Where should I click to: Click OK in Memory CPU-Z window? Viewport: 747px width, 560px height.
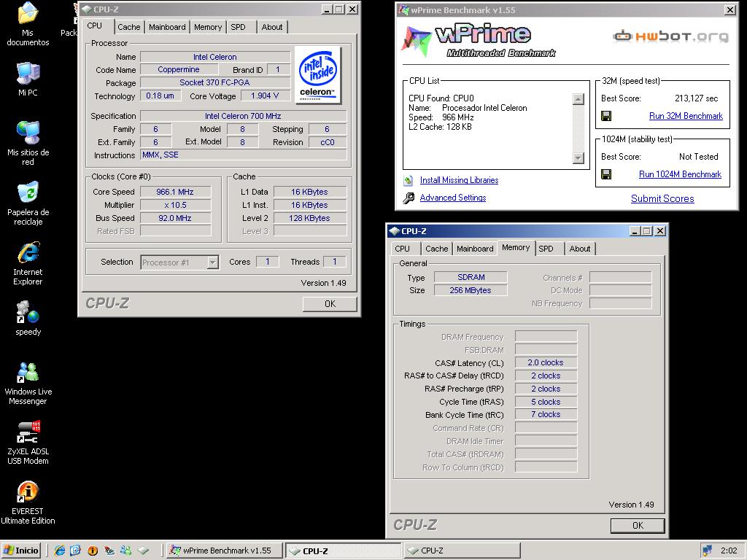638,525
